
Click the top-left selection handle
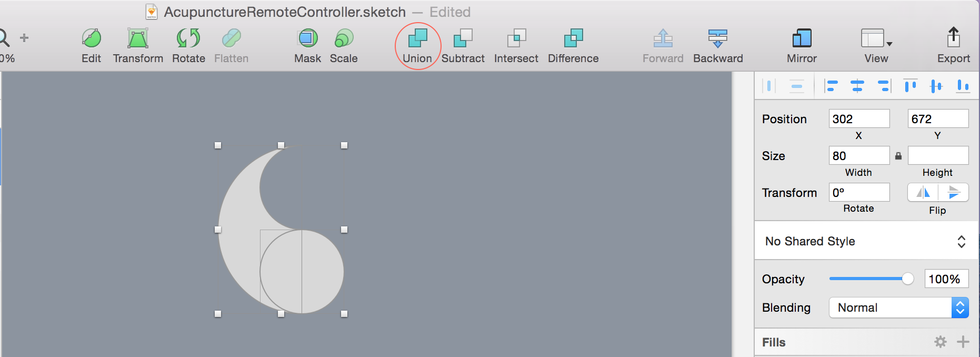pyautogui.click(x=218, y=145)
